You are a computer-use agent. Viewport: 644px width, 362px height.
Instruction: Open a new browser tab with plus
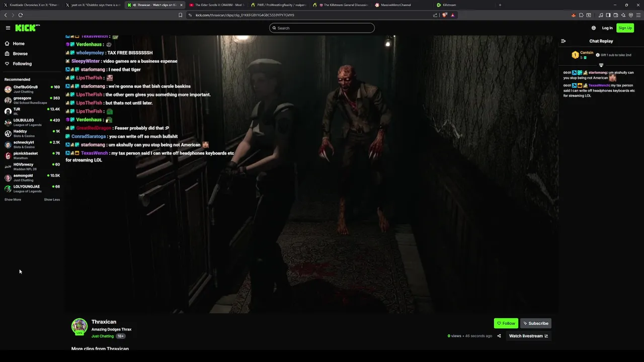pos(500,5)
